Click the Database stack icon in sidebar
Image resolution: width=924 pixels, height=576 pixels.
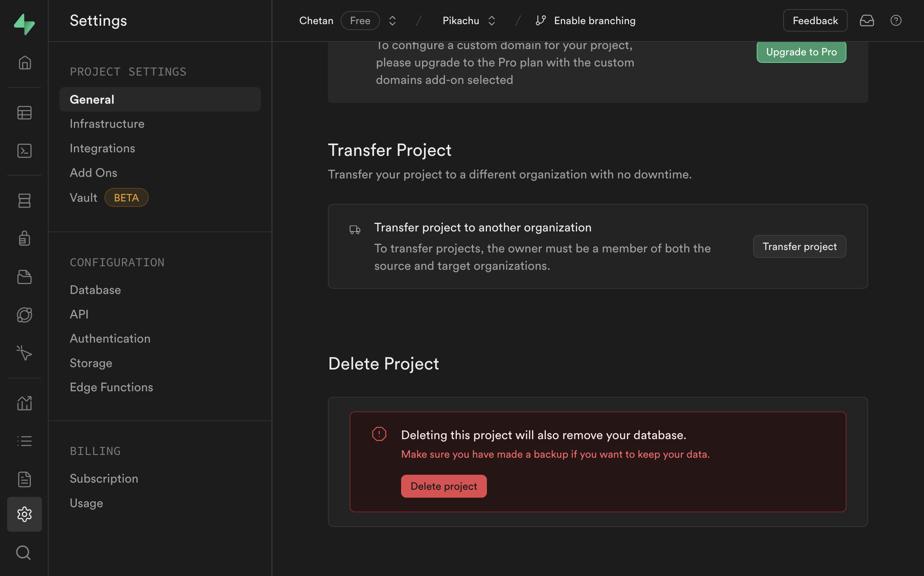[25, 201]
